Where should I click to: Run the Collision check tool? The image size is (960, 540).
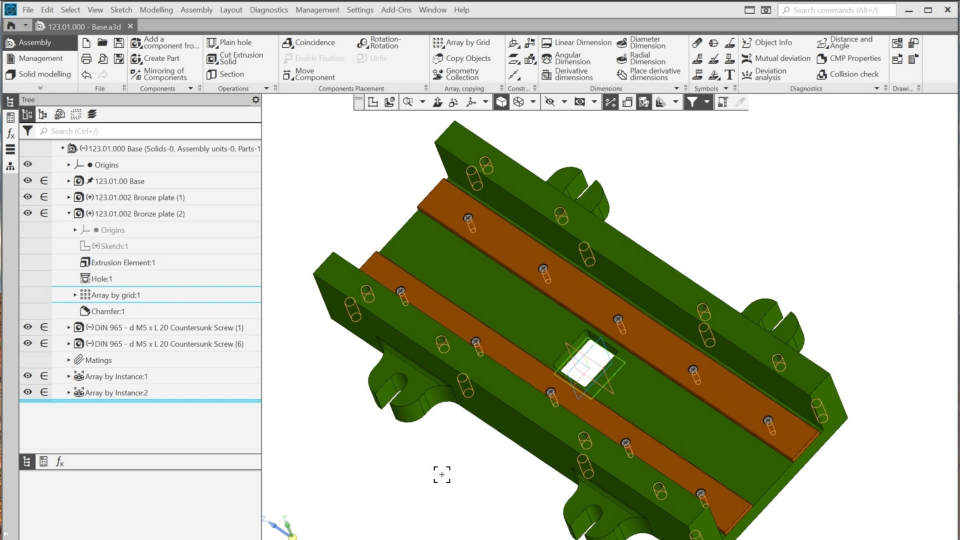[x=846, y=74]
